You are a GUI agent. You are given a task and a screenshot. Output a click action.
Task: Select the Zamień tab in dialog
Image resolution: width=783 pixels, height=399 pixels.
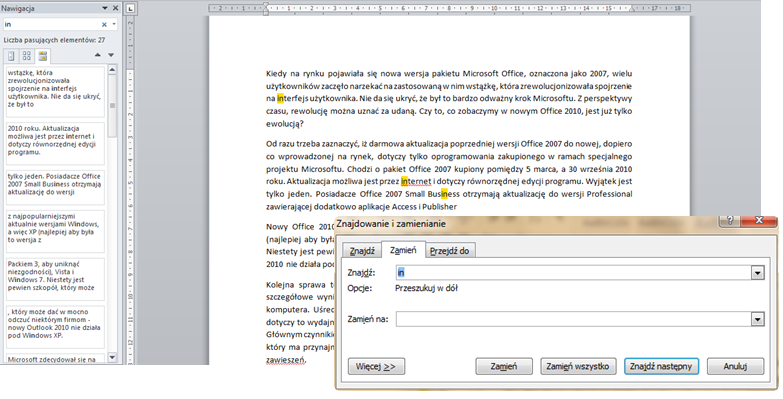point(403,250)
